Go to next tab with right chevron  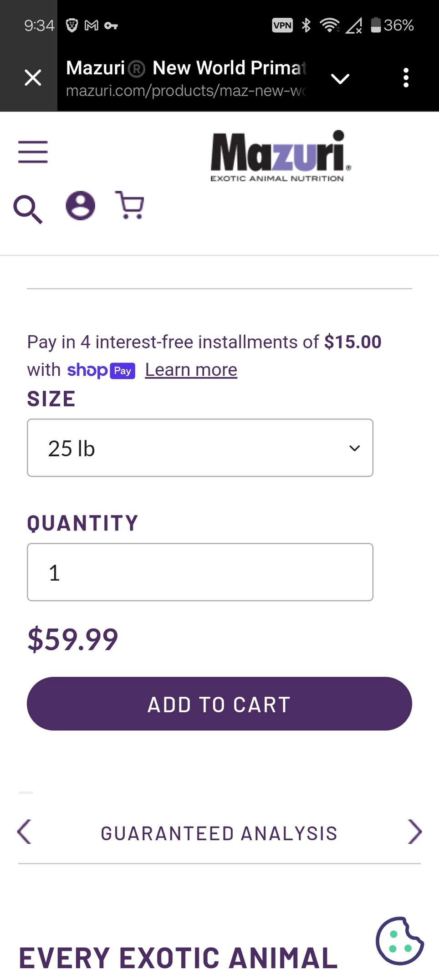[414, 832]
